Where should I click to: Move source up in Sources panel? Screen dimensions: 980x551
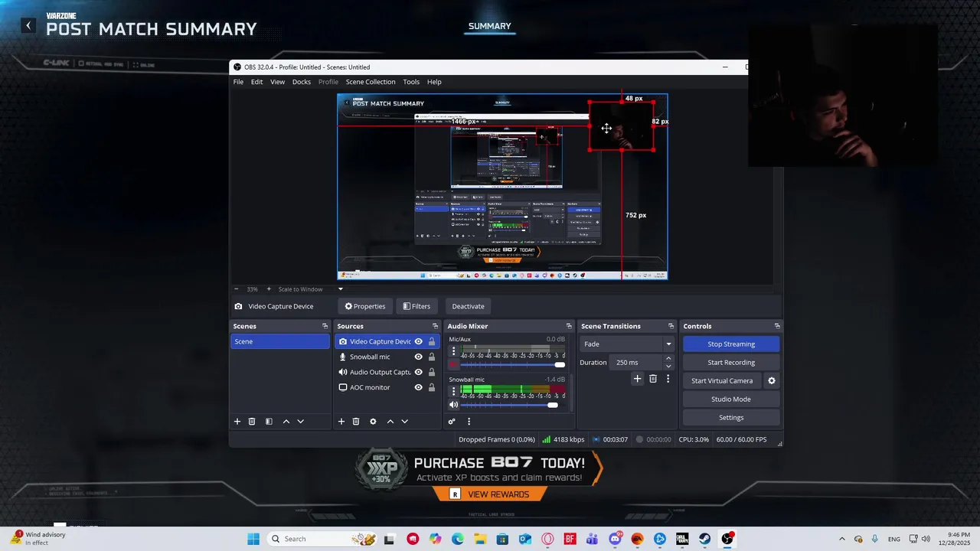tap(390, 422)
